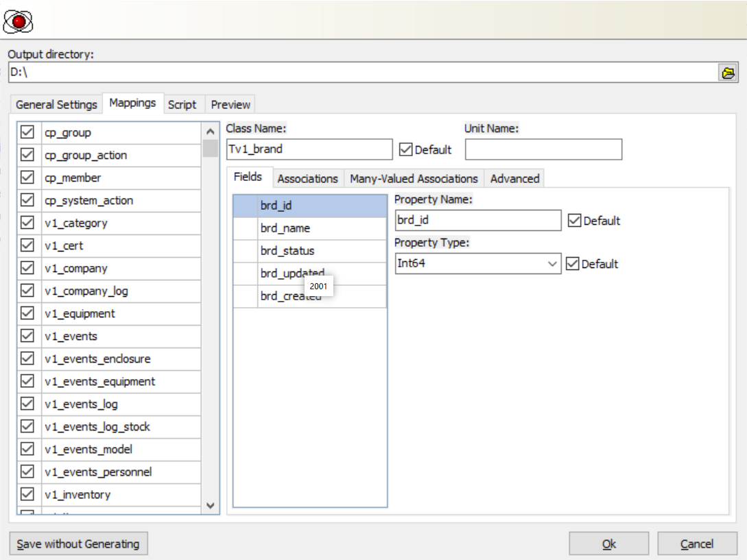Image resolution: width=747 pixels, height=560 pixels.
Task: Switch to the Associations tab
Action: (x=307, y=178)
